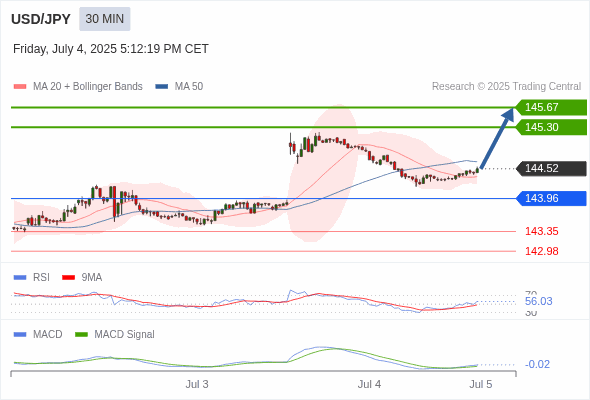Click the MACD legend label

point(48,335)
